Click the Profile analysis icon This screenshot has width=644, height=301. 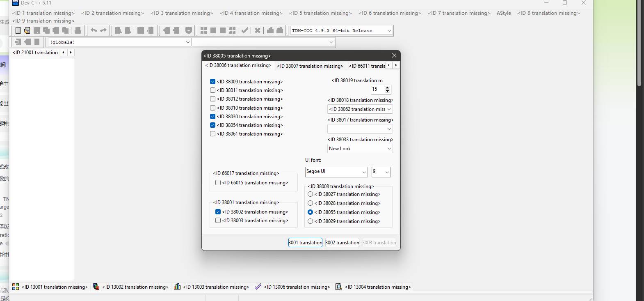[270, 30]
